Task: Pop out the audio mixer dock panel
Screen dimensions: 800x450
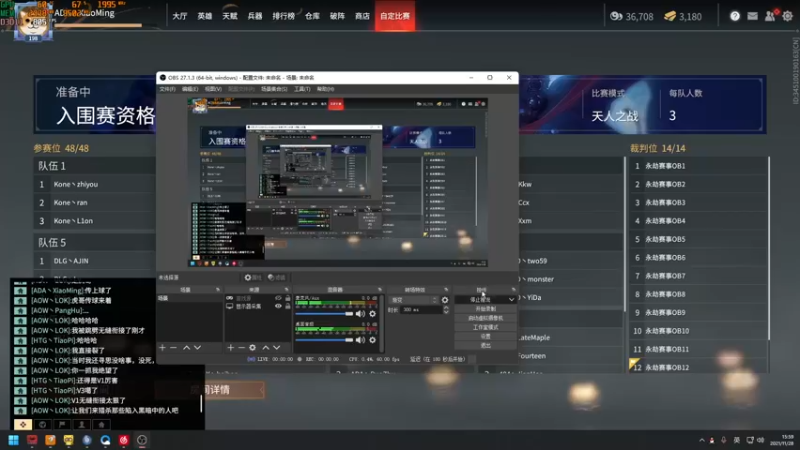Action: [380, 290]
